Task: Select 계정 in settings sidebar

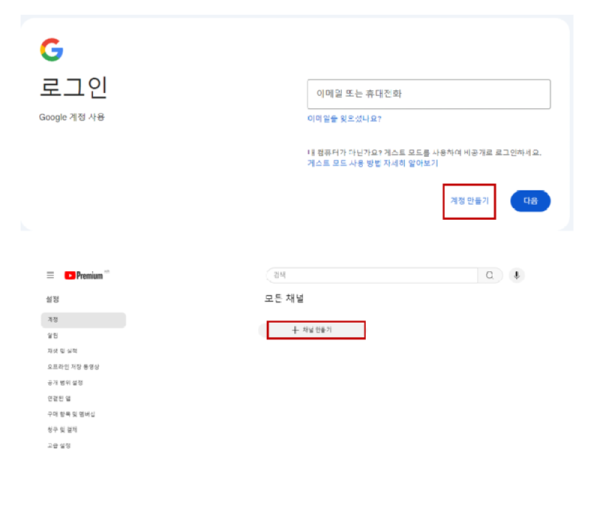Action: click(54, 320)
